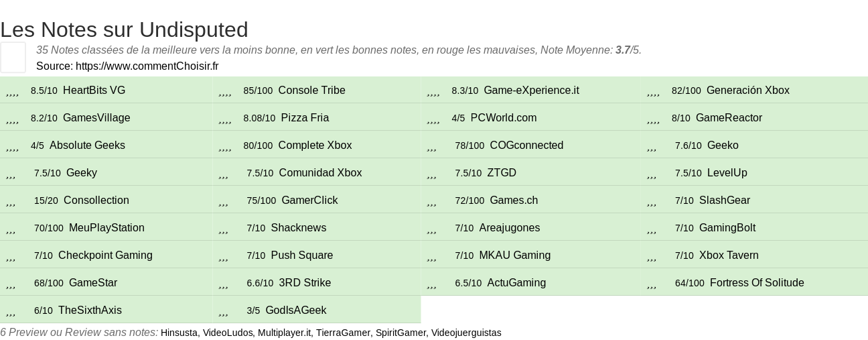Click rating icons beside COGconnected
The width and height of the screenshot is (868, 340).
coord(432,146)
